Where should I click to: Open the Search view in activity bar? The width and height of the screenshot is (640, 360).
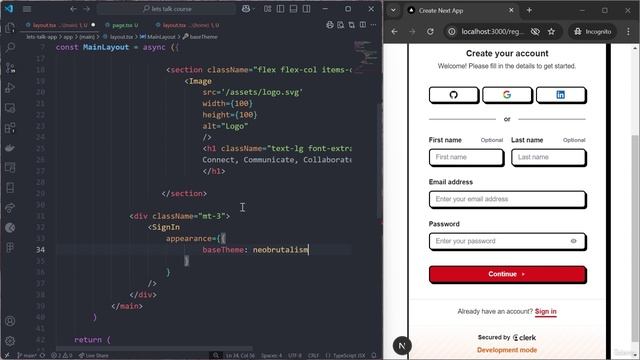click(10, 47)
